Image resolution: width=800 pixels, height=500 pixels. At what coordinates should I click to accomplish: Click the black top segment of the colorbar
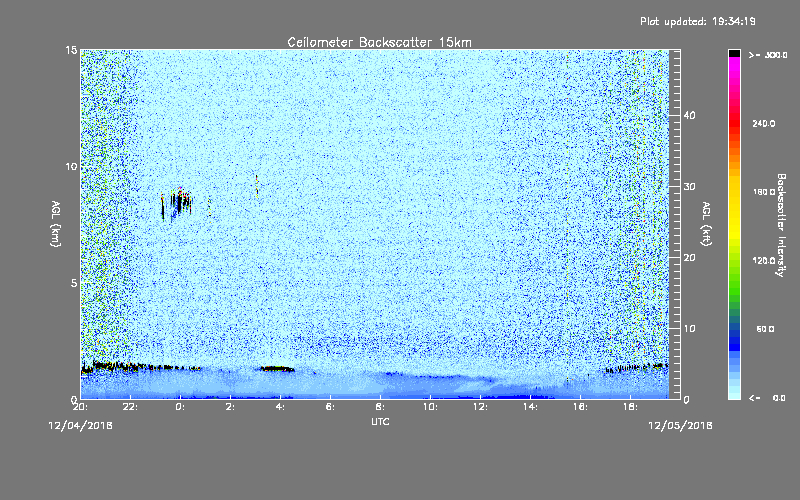coord(734,53)
